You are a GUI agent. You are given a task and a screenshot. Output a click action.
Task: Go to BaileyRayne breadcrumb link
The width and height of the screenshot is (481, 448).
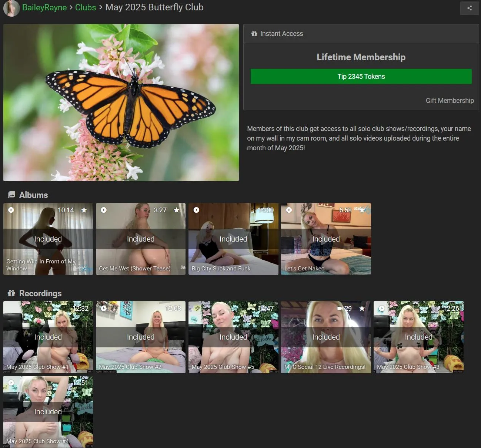point(44,7)
